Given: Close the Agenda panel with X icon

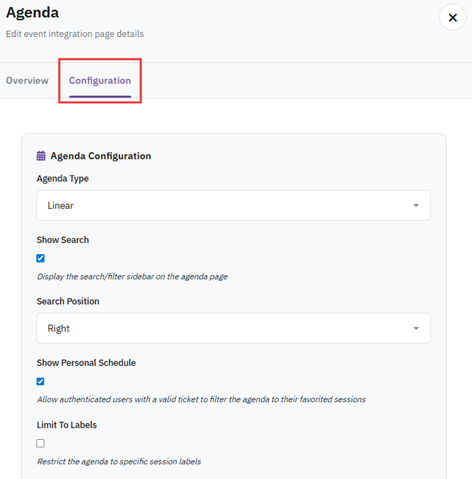Looking at the screenshot, I should (x=452, y=17).
